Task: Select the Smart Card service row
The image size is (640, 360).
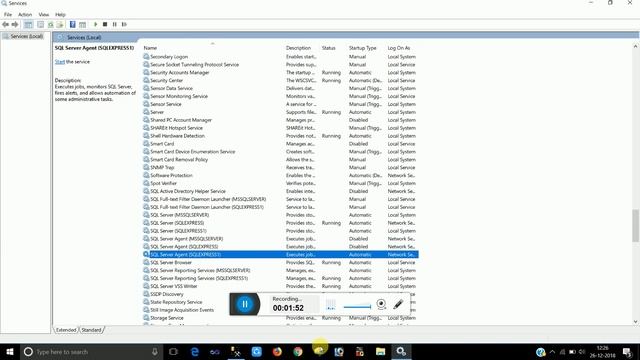Action: [280, 144]
